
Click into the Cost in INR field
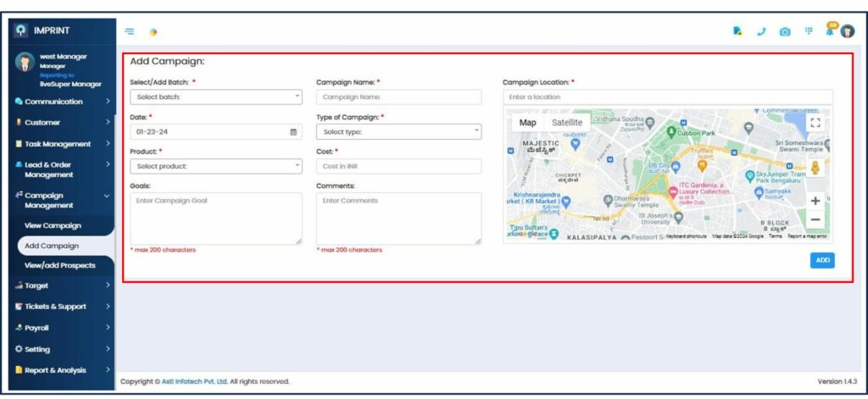398,166
